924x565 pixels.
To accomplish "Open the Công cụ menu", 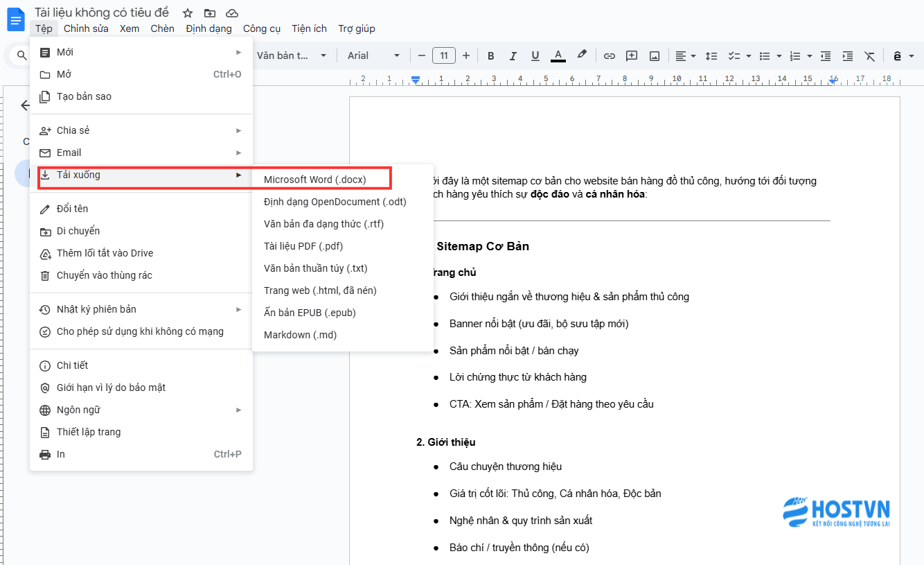I will coord(262,28).
